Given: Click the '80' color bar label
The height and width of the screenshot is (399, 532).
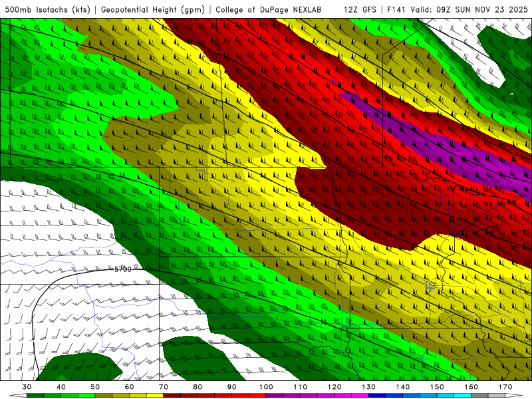Looking at the screenshot, I should 198,387.
